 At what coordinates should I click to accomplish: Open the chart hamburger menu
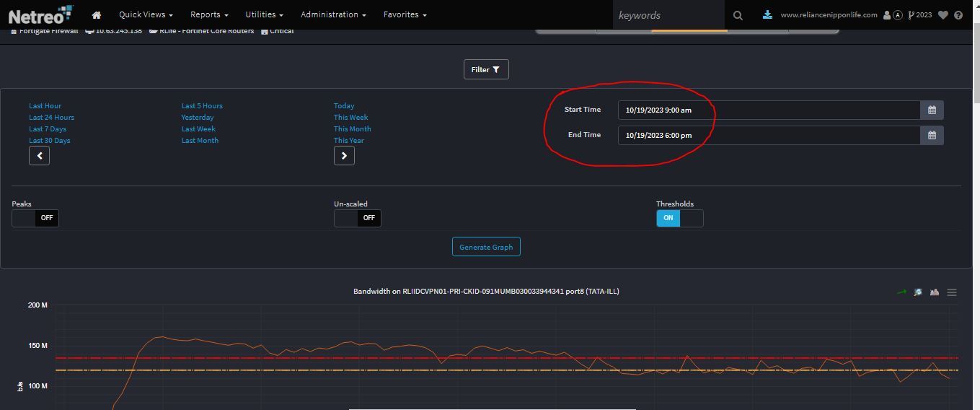point(952,292)
